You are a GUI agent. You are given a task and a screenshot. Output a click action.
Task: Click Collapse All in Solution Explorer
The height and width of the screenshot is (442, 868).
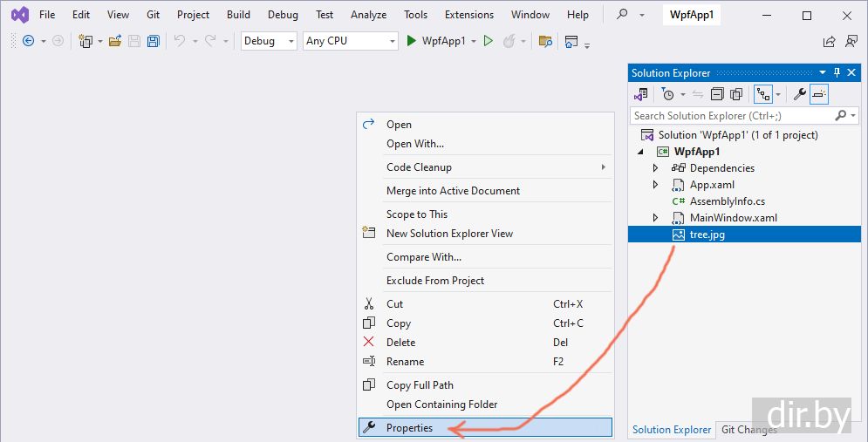pos(717,94)
